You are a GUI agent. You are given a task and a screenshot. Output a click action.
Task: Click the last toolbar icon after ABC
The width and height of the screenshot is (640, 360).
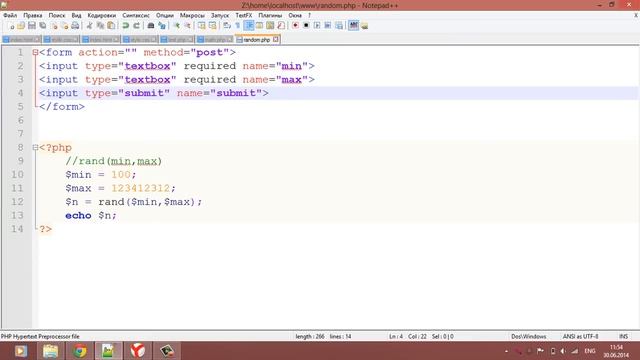pos(364,26)
